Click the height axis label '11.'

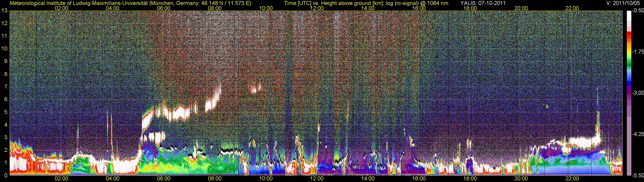[5, 36]
